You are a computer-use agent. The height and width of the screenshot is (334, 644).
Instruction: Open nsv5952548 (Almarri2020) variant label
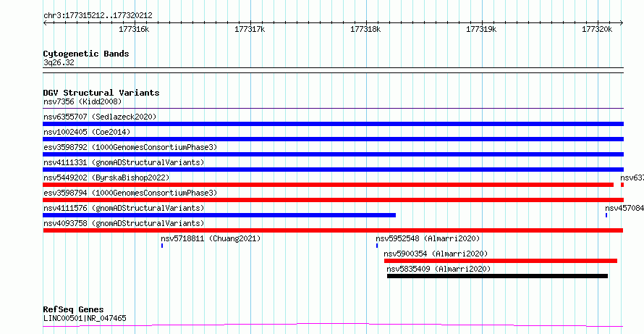(x=428, y=238)
